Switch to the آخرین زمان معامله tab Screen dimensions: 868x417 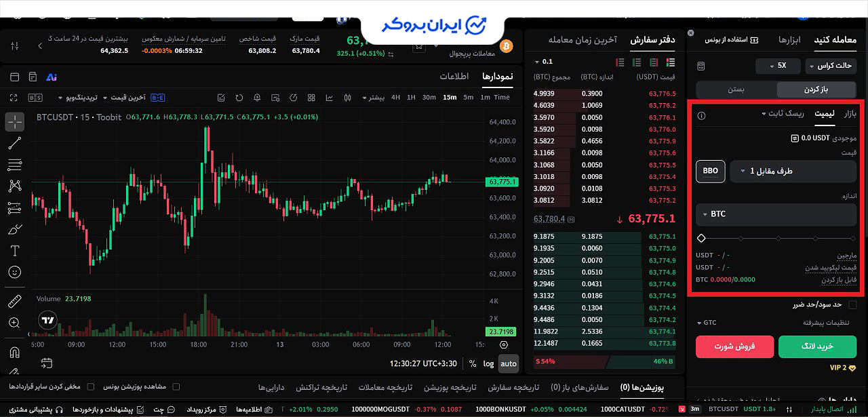(x=583, y=40)
